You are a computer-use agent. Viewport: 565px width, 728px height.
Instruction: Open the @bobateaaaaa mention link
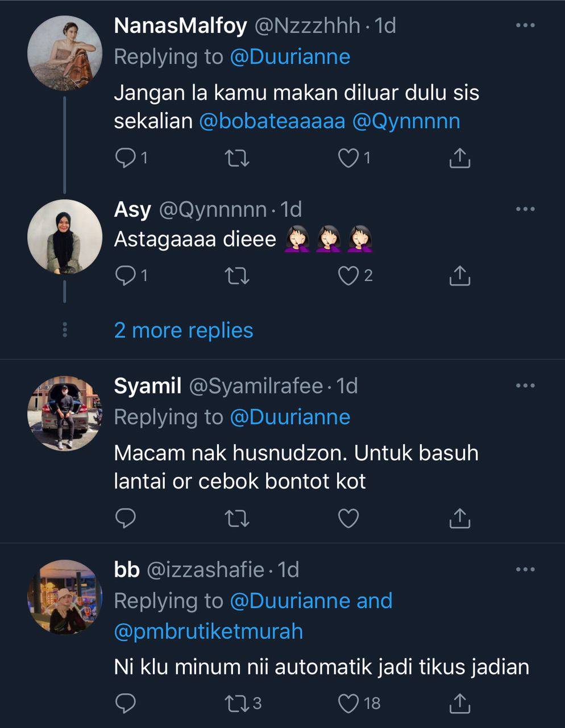pyautogui.click(x=272, y=121)
